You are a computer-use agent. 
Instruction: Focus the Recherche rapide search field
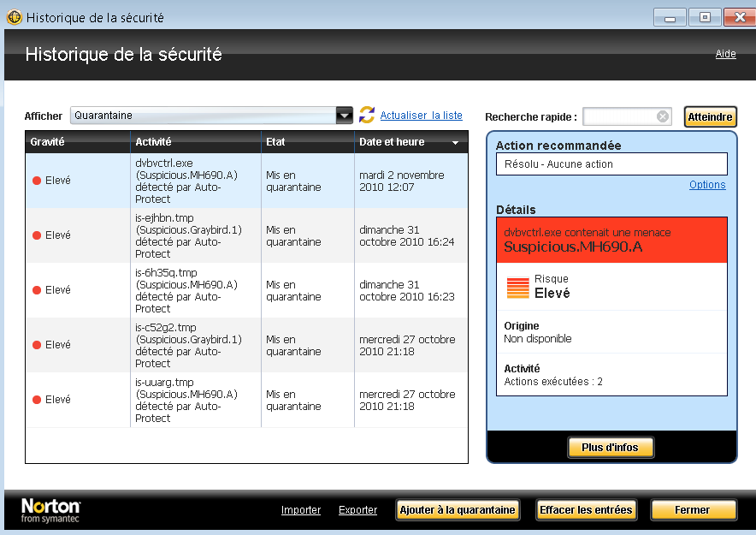[x=619, y=117]
